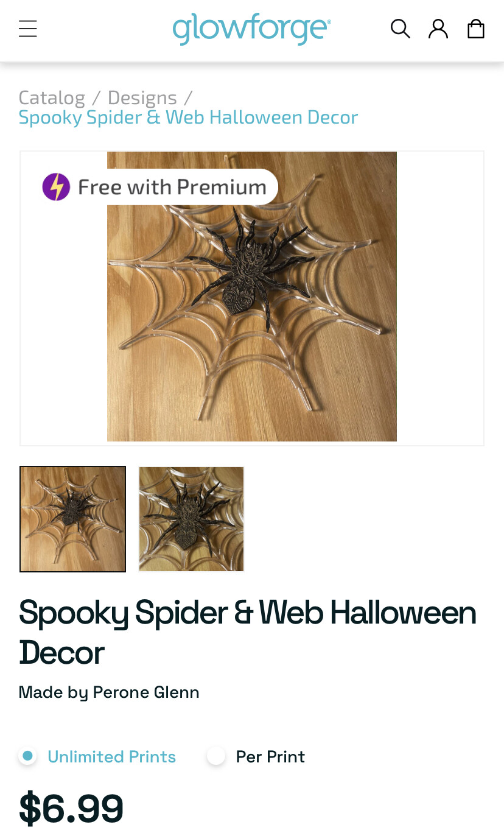
Task: Select the Unlimited Prints radio button
Action: click(27, 756)
